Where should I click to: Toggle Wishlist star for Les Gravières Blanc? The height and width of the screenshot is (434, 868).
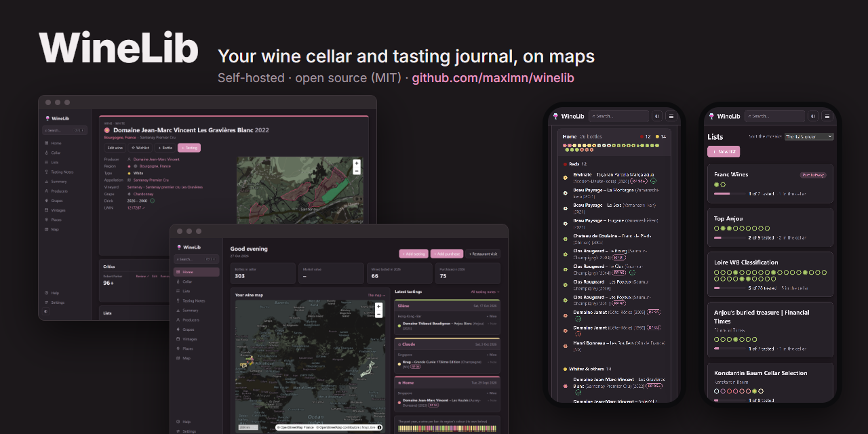140,147
